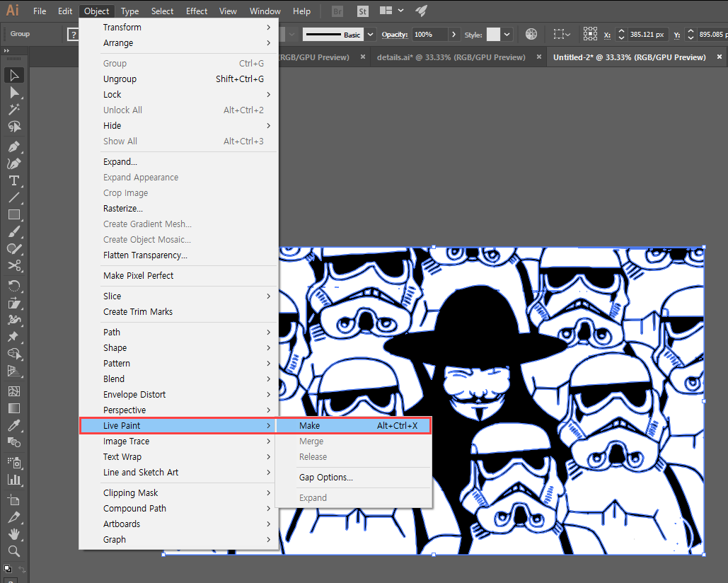Screen dimensions: 728x583
Task: Click Flatten Transparency... entry
Action: tap(178, 255)
